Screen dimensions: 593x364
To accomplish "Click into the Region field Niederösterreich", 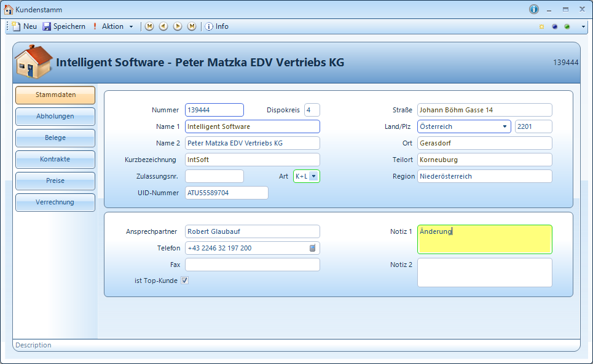I will click(484, 176).
